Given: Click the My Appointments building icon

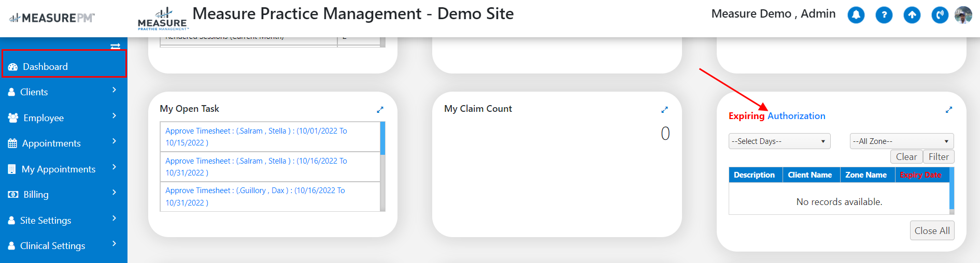Looking at the screenshot, I should coord(12,169).
